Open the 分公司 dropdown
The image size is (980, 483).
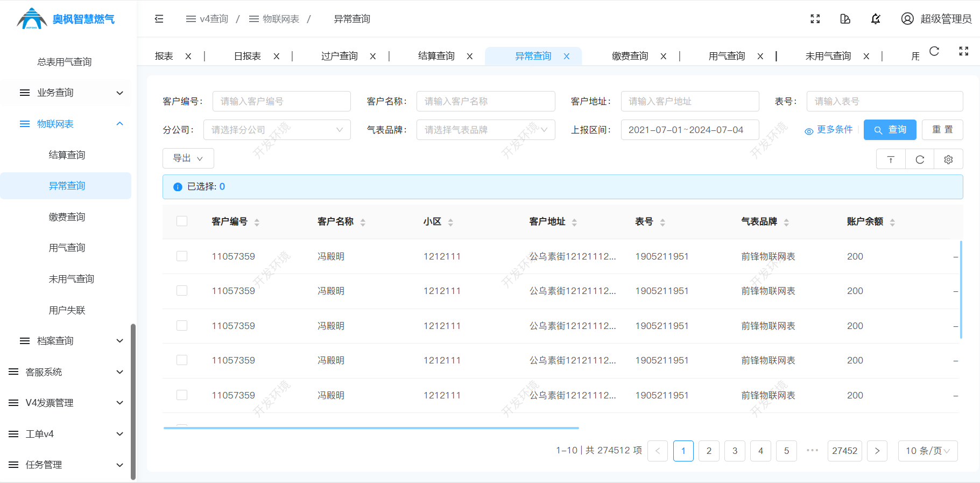point(277,130)
